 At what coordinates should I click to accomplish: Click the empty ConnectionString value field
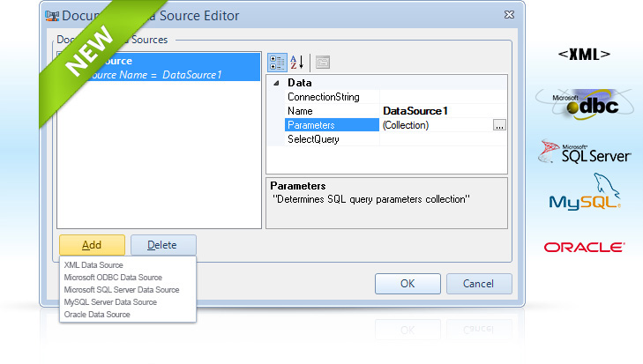click(444, 97)
